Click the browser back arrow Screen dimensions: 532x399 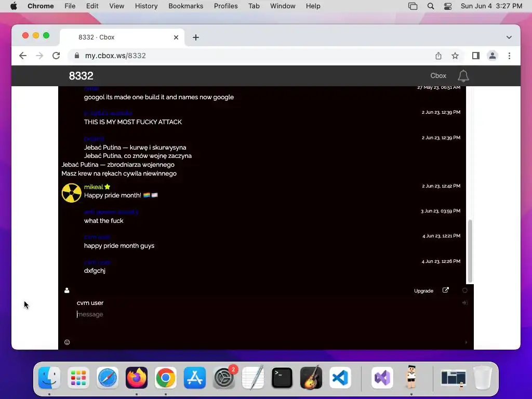pos(23,56)
